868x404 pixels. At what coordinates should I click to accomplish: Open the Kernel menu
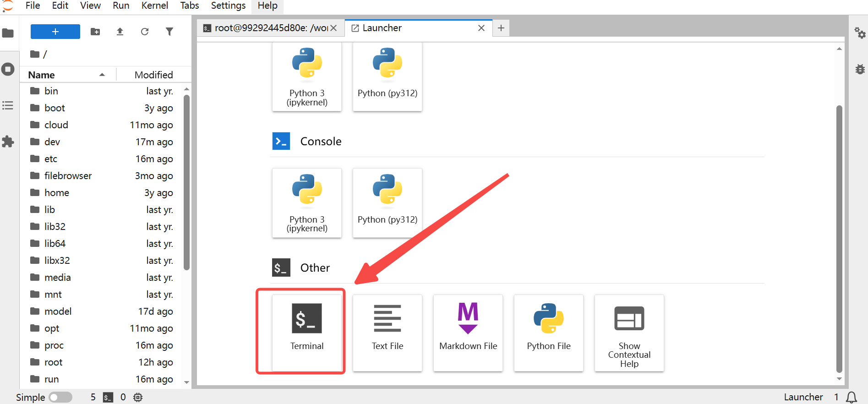(154, 5)
